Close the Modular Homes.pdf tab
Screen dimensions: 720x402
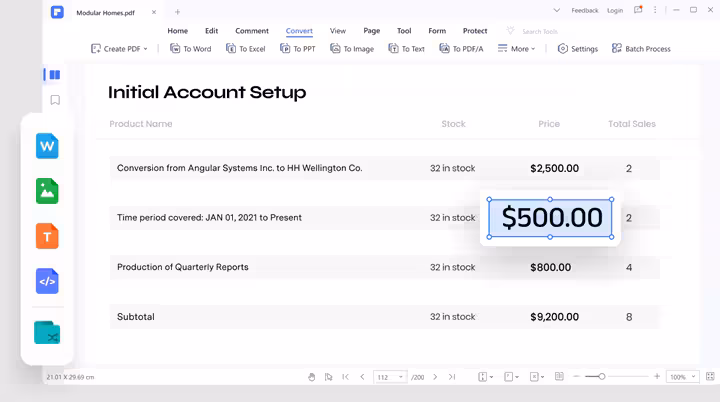tap(154, 12)
